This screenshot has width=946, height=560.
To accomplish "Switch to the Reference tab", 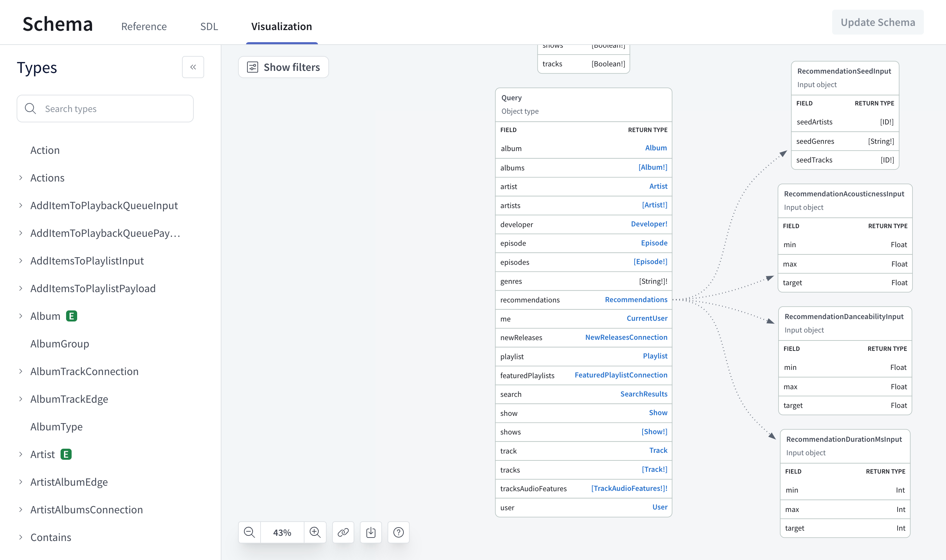I will coord(144,26).
